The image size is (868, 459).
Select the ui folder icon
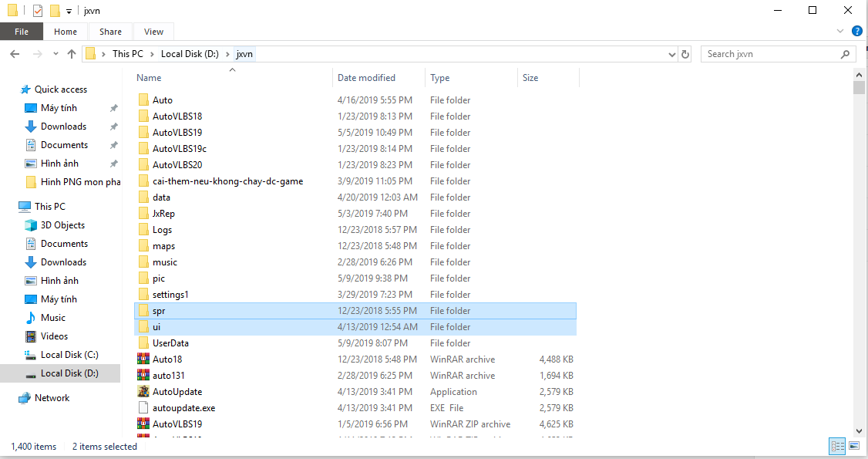tap(143, 326)
